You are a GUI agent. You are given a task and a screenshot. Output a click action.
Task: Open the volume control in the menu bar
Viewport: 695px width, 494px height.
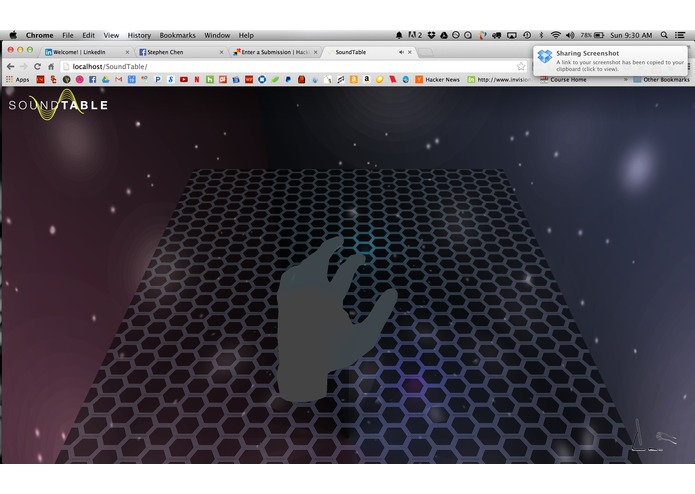point(570,35)
